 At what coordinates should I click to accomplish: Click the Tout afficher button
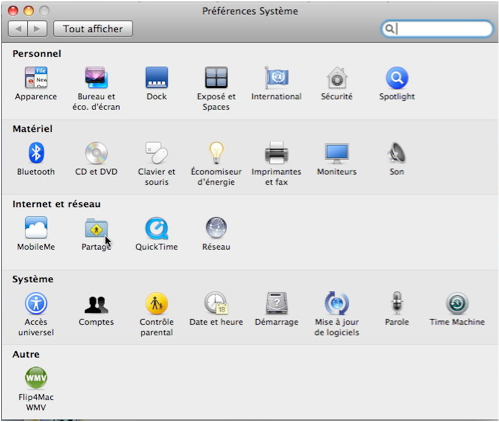tap(93, 29)
